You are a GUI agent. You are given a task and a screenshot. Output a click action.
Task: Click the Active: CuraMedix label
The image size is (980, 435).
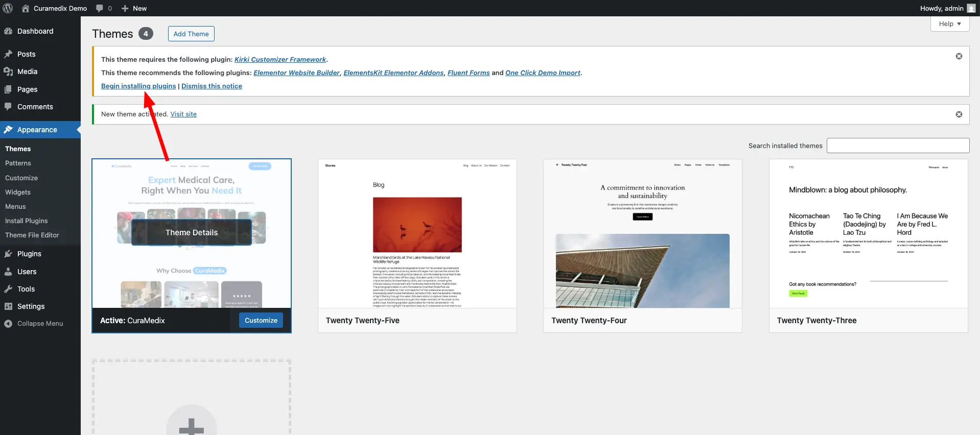(x=132, y=320)
